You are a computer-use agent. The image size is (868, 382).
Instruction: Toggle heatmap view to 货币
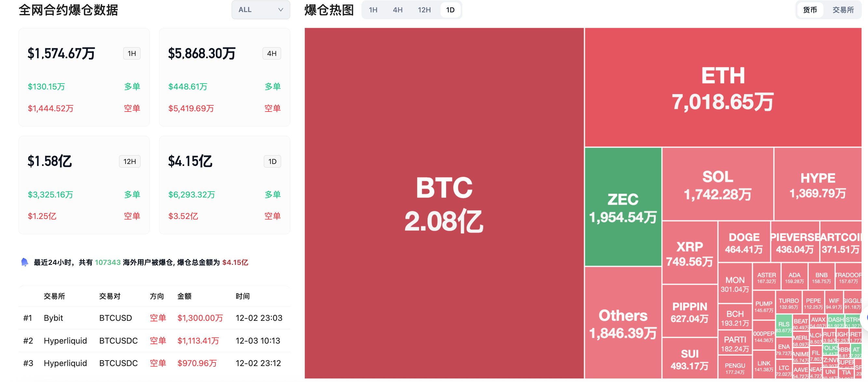[810, 10]
